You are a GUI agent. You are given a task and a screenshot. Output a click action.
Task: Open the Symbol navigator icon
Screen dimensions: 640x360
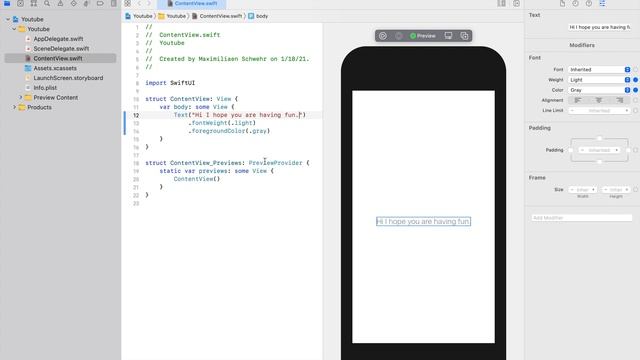34,3
